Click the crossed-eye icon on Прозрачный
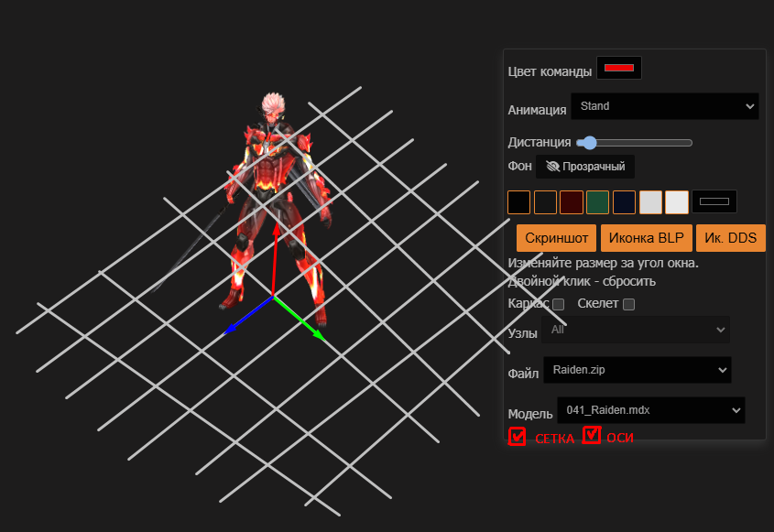Viewport: 774px width, 532px height. click(x=552, y=167)
